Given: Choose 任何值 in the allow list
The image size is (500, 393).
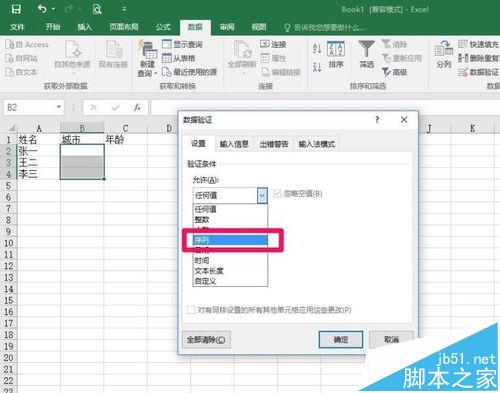Looking at the screenshot, I should point(230,209).
